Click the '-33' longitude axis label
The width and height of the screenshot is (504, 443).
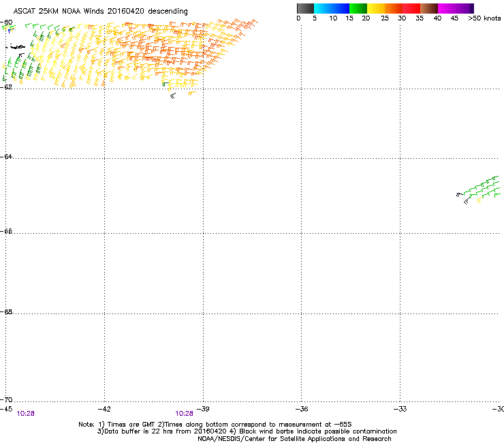pos(400,409)
